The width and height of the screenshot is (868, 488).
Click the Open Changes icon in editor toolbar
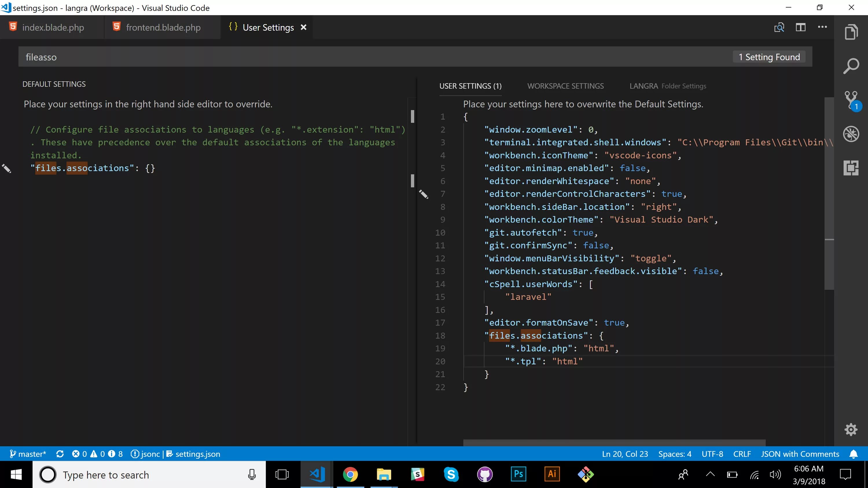pyautogui.click(x=779, y=27)
